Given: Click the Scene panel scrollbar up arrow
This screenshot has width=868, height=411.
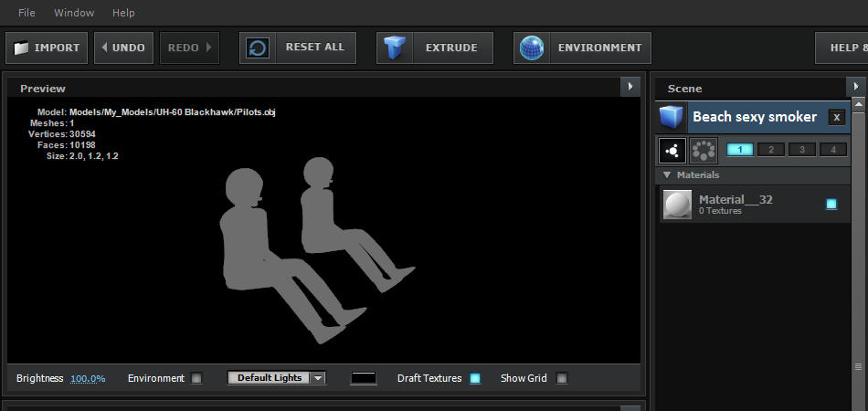Looking at the screenshot, I should point(859,104).
